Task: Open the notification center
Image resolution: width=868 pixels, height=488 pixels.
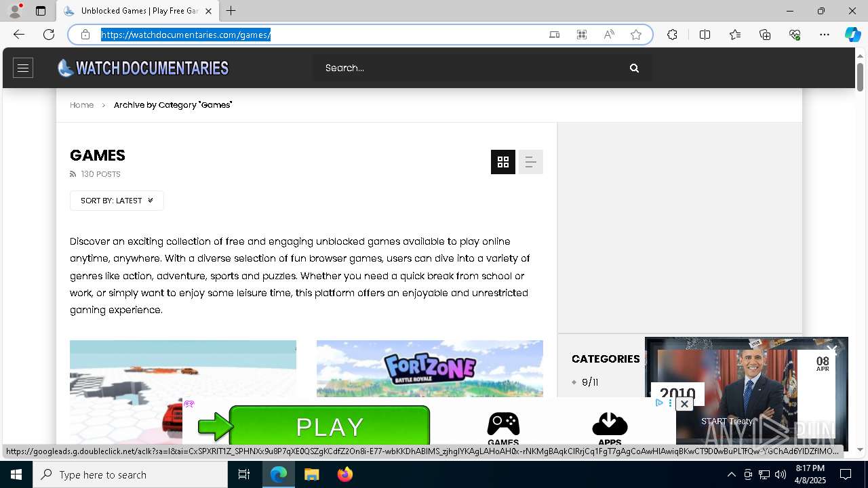Action: coord(846,474)
